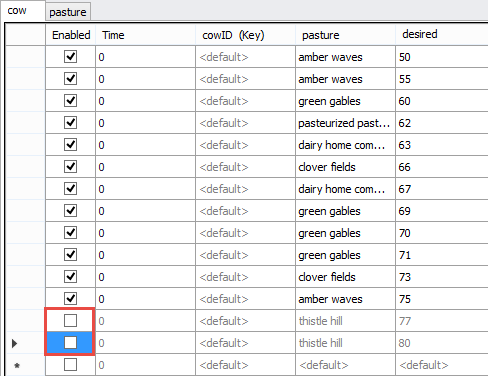Select the new-row asterisk row header

pyautogui.click(x=17, y=366)
